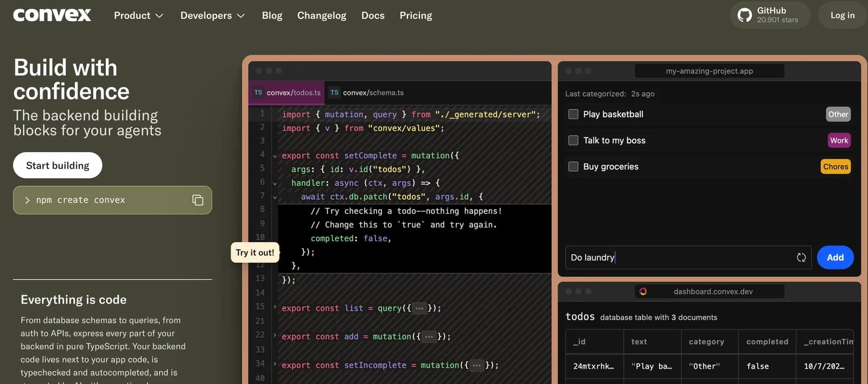Click the TS icon on todos.ts tab

pyautogui.click(x=258, y=92)
